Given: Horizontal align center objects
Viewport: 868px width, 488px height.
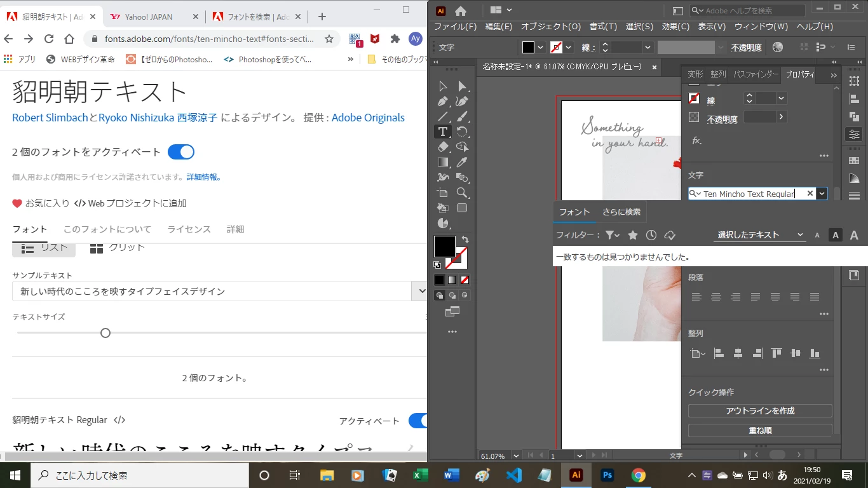Looking at the screenshot, I should point(738,353).
